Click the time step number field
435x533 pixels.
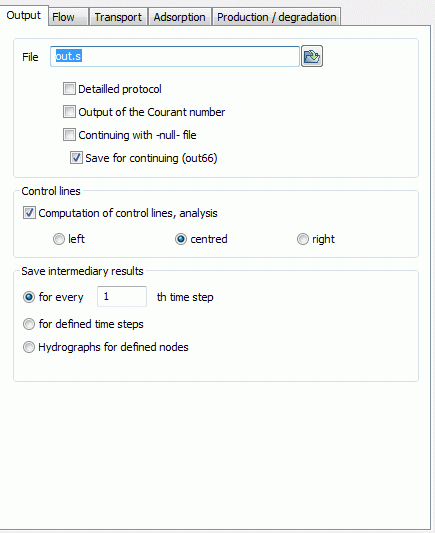(122, 296)
